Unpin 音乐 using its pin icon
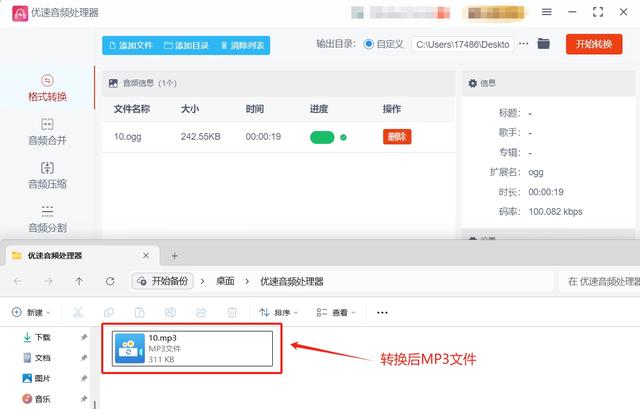Image resolution: width=640 pixels, height=409 pixels. click(84, 399)
